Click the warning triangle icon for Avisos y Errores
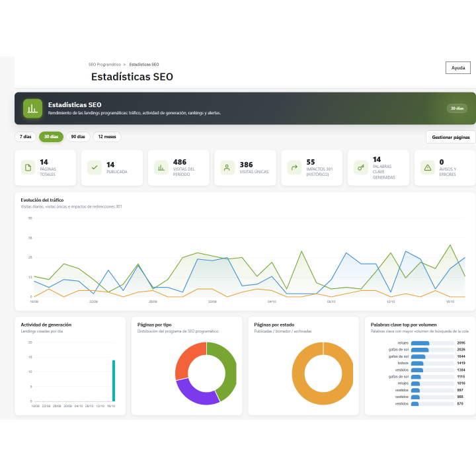 428,167
